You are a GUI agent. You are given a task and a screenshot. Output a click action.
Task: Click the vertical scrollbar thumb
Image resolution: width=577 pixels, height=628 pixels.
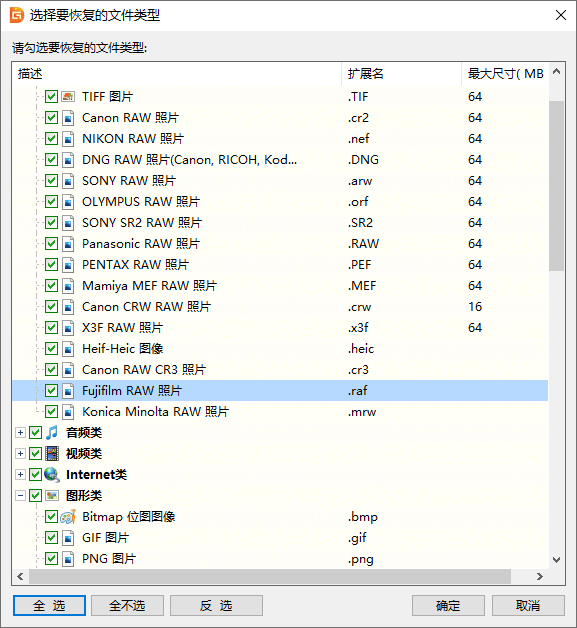click(556, 185)
